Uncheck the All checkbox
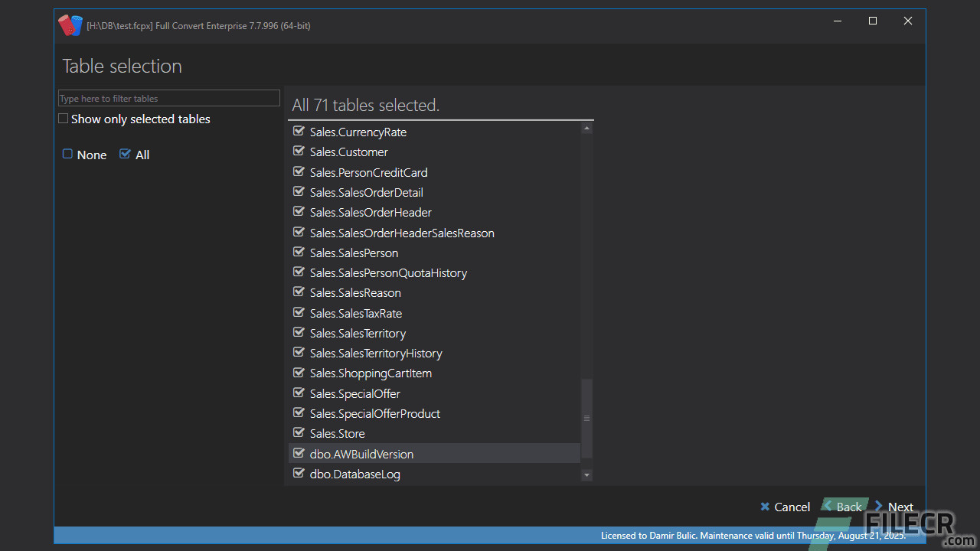Screen dimensions: 980x551 coord(124,154)
